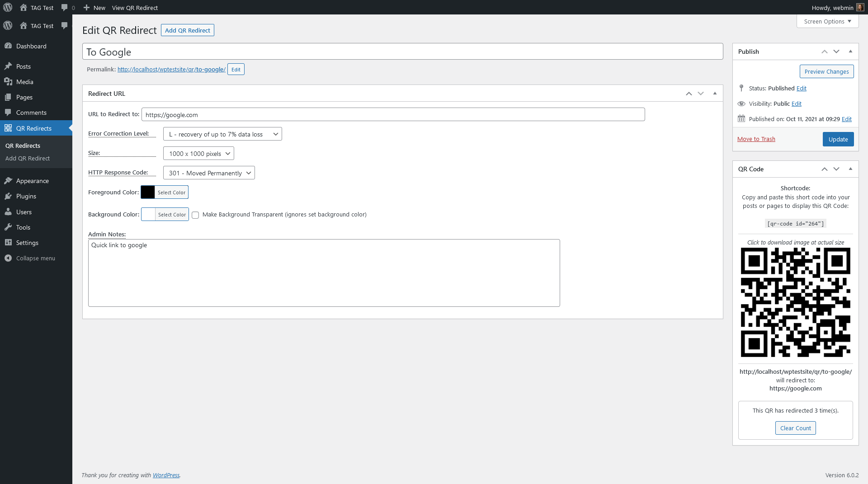Click the QR code image to download

(795, 303)
